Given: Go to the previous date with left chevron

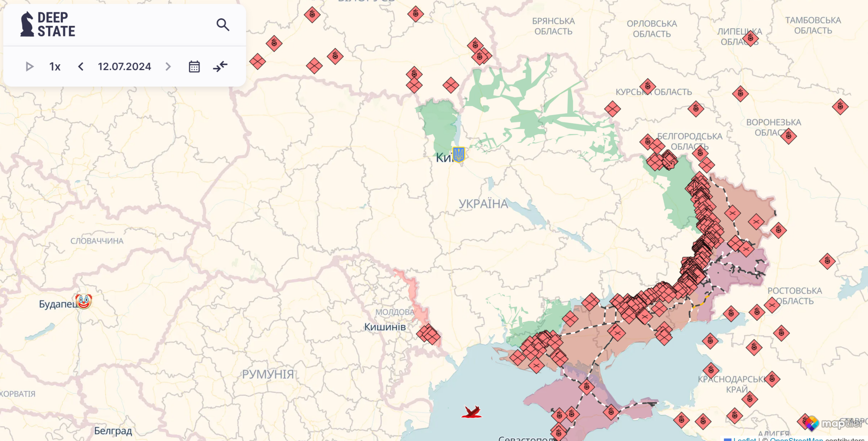Looking at the screenshot, I should [81, 66].
